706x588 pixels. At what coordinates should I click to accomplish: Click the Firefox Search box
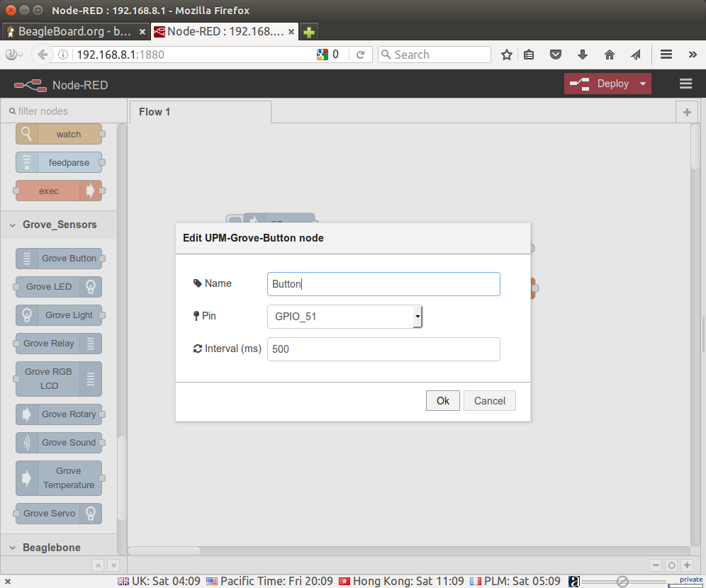(x=435, y=55)
